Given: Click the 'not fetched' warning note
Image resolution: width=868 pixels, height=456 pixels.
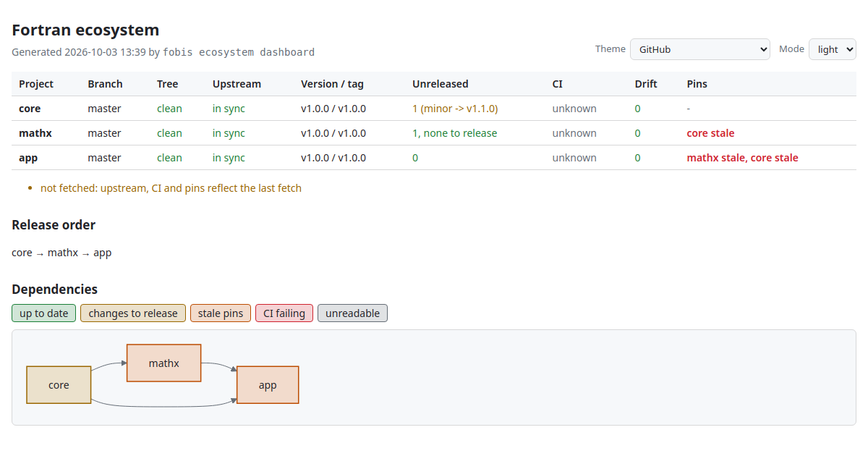Looking at the screenshot, I should [171, 188].
